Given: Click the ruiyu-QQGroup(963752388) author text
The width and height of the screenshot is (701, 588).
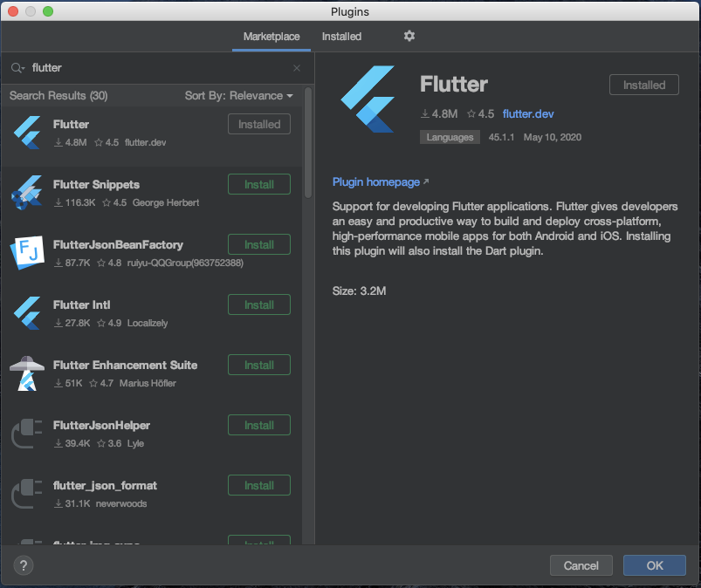Looking at the screenshot, I should [185, 263].
